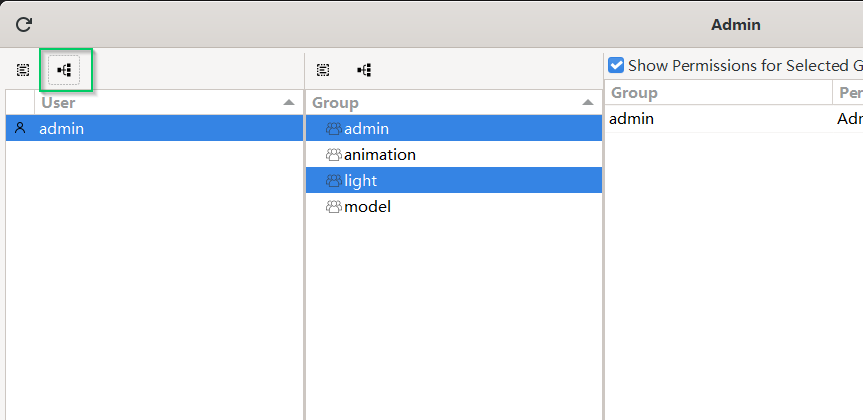Click the person icon beside admin user

[x=20, y=128]
